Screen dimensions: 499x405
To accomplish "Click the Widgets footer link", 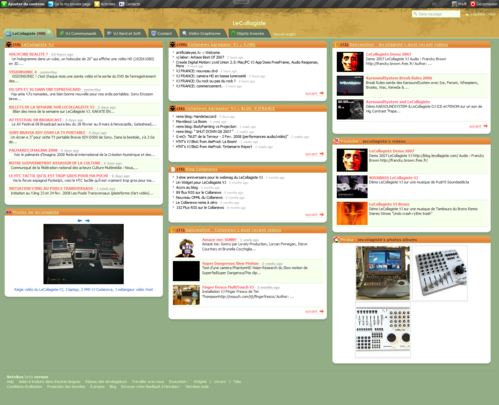I will (200, 381).
